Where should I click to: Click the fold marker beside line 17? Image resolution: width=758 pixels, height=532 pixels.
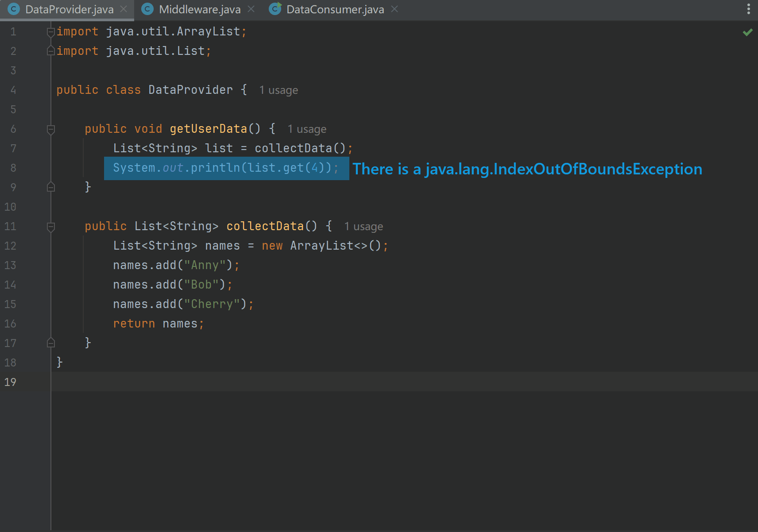pyautogui.click(x=51, y=343)
